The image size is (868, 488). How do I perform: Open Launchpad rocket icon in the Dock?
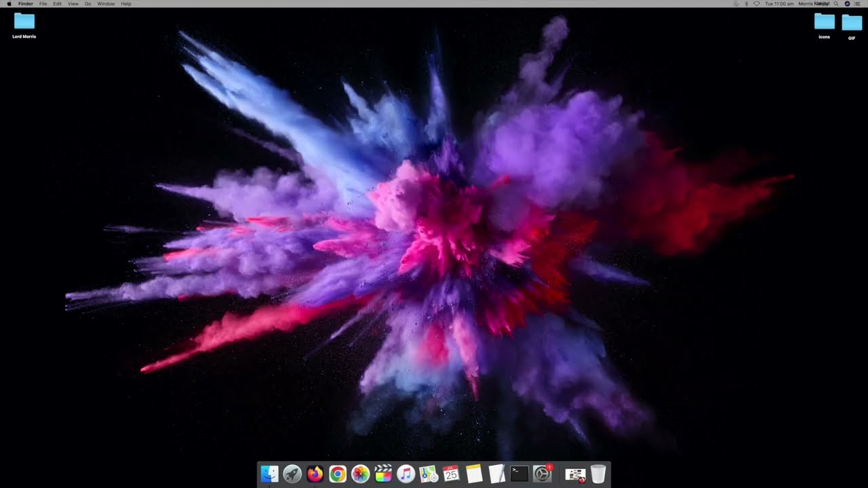pyautogui.click(x=292, y=474)
